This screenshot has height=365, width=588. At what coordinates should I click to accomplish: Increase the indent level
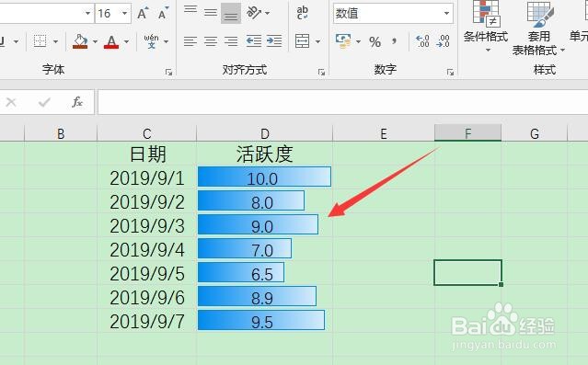click(x=274, y=40)
